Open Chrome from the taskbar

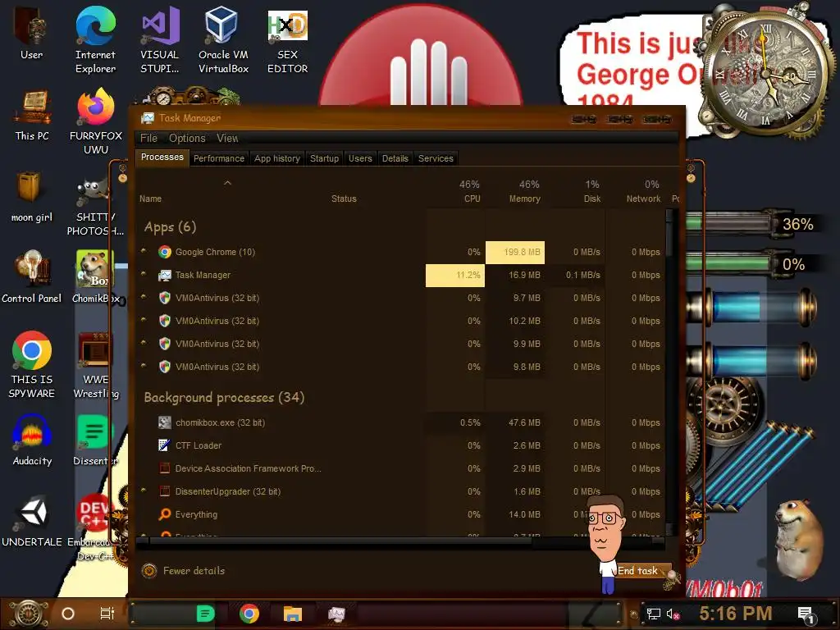249,614
